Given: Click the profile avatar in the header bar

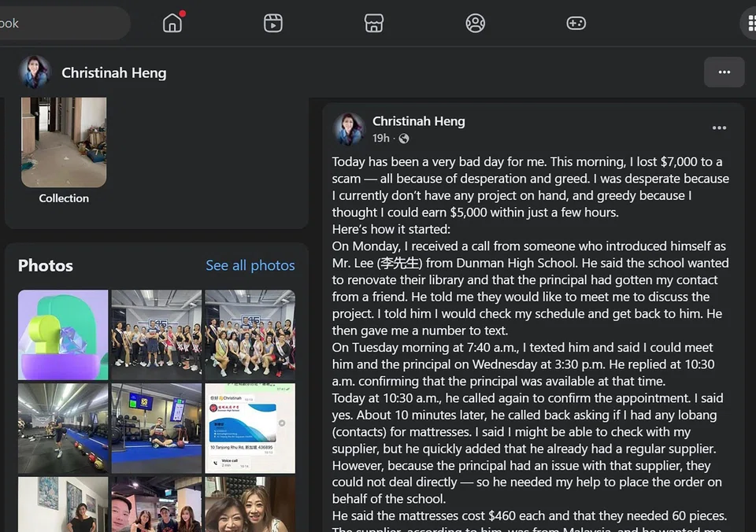Looking at the screenshot, I should [35, 72].
